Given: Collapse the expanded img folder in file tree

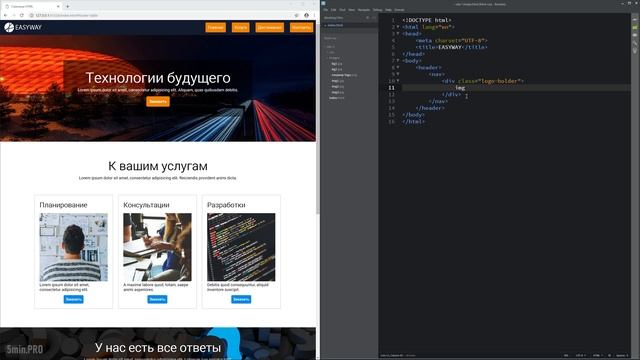Looking at the screenshot, I should coord(333,58).
